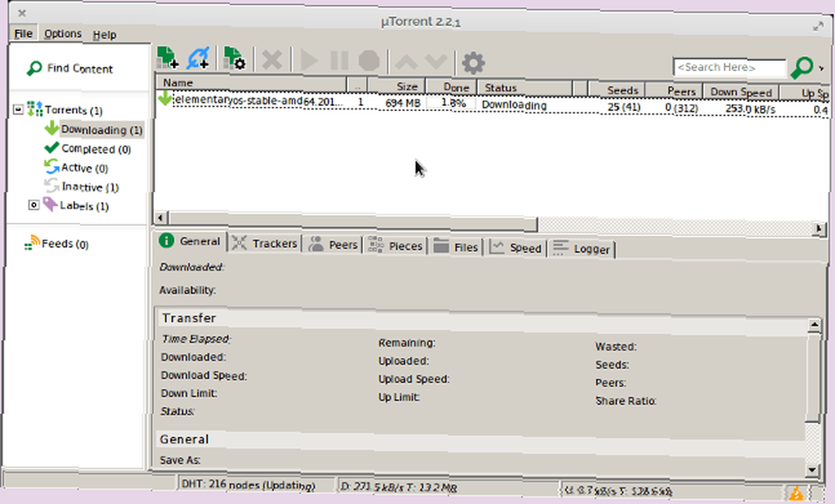The height and width of the screenshot is (504, 835).
Task: Select the elementaryos-stable-amd64 torrent row
Action: 492,103
